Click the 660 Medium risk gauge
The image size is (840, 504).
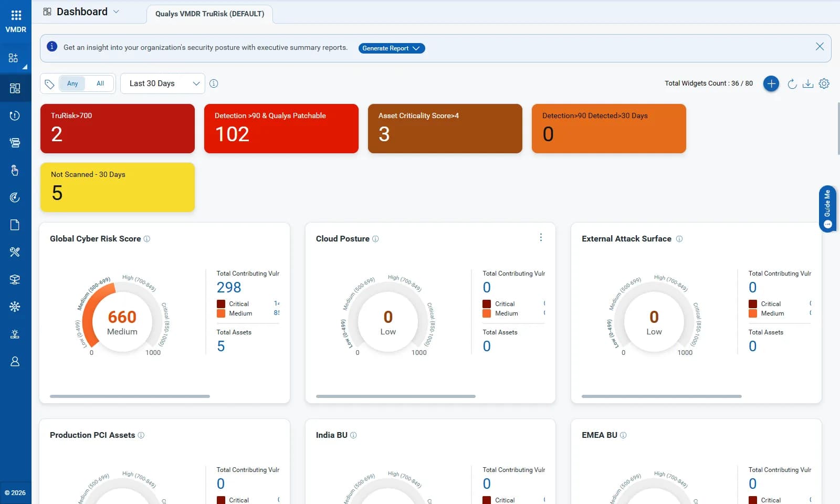click(122, 317)
